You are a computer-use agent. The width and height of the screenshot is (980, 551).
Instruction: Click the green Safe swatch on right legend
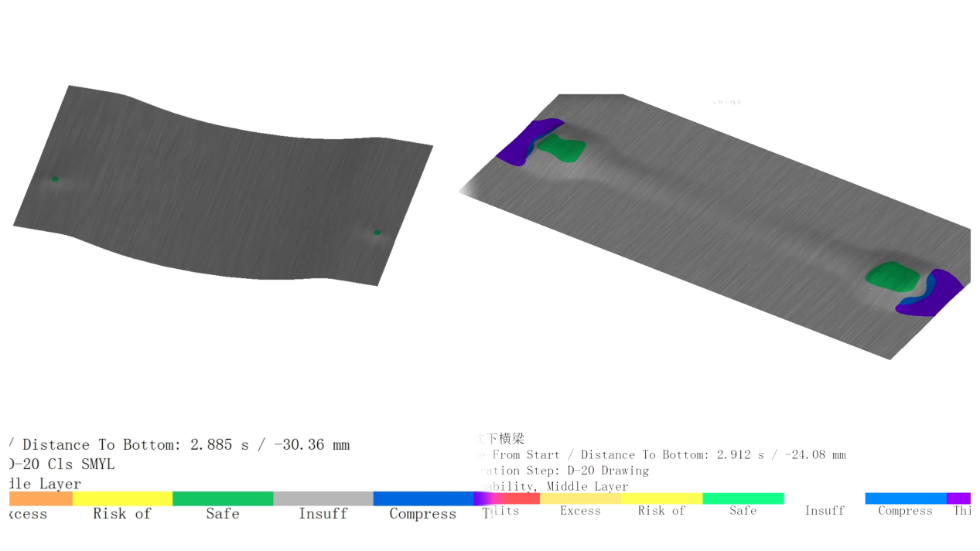pyautogui.click(x=743, y=498)
